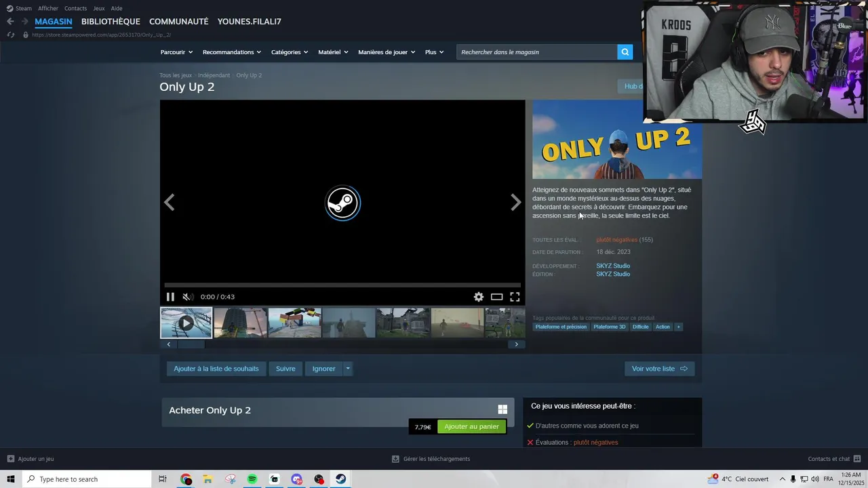Open Chrome from the taskbar
This screenshot has height=488, width=868.
click(186, 479)
